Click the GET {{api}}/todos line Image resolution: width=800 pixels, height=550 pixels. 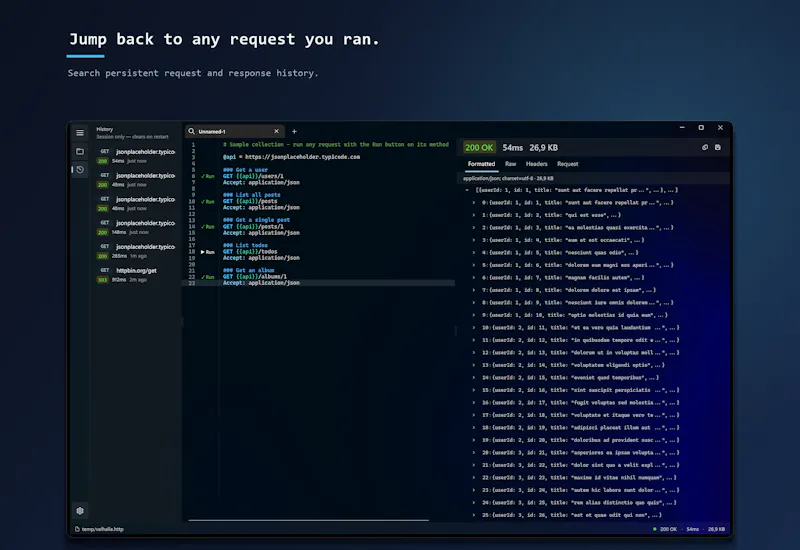(x=250, y=252)
